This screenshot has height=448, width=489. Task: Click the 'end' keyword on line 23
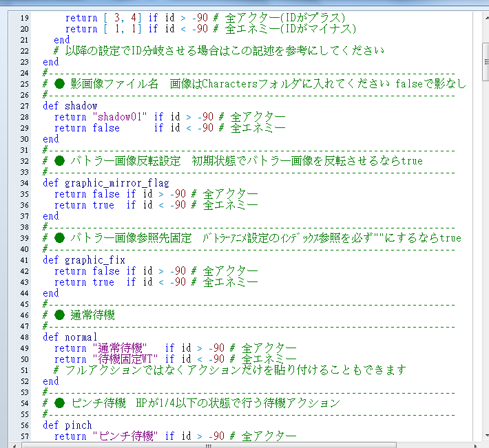click(x=51, y=62)
